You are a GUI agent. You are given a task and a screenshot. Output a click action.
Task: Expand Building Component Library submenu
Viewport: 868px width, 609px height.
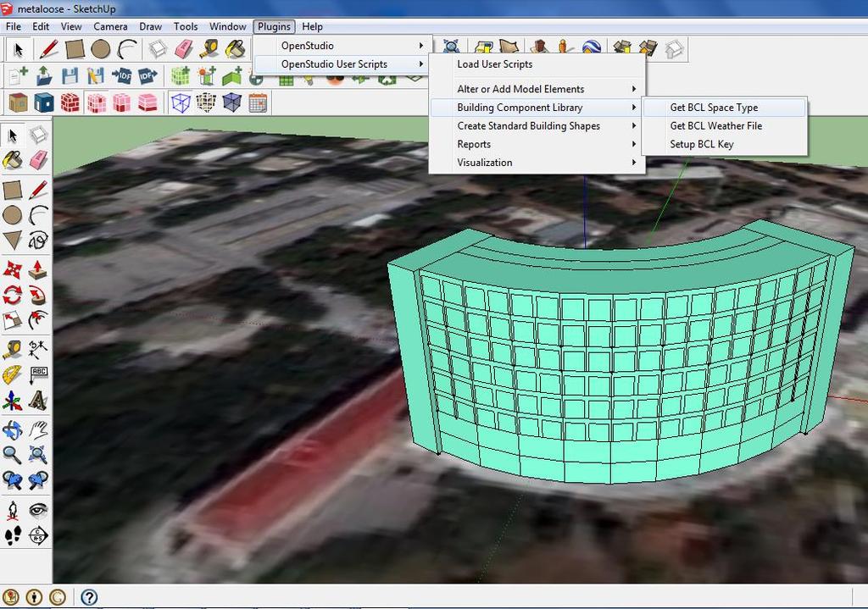[x=537, y=108]
